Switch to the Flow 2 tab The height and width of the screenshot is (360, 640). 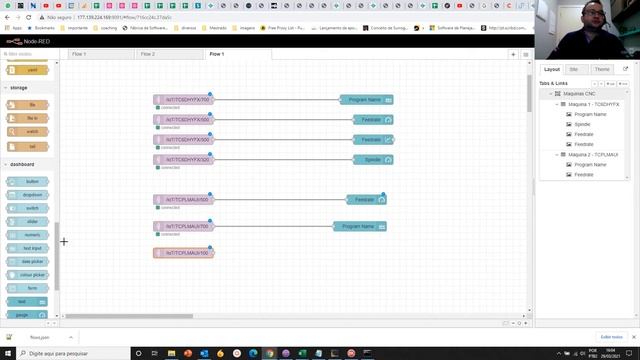169,54
